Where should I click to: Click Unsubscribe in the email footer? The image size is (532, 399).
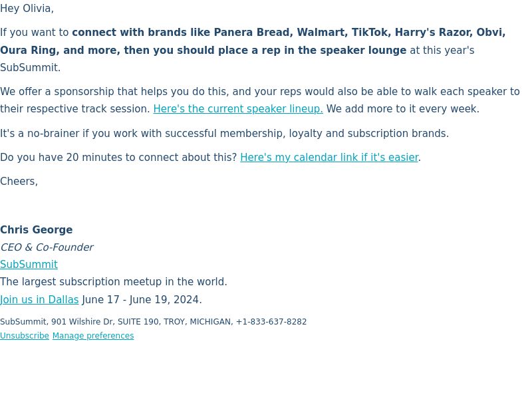[25, 336]
